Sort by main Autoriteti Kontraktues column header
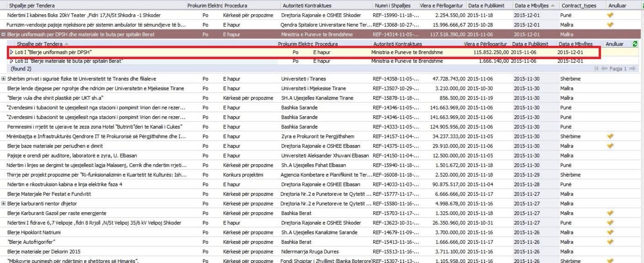644x263 pixels. (307, 5)
